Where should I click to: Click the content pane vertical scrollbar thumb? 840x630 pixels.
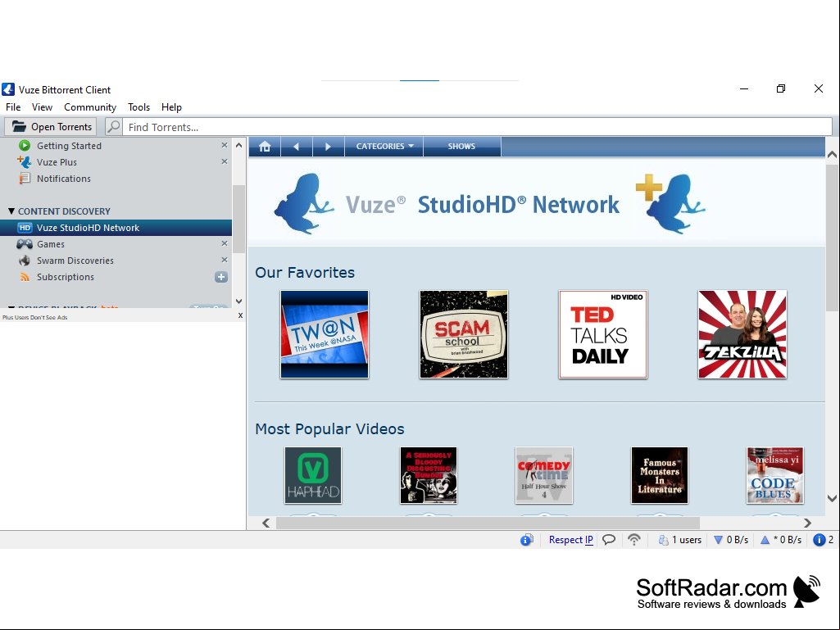832,238
